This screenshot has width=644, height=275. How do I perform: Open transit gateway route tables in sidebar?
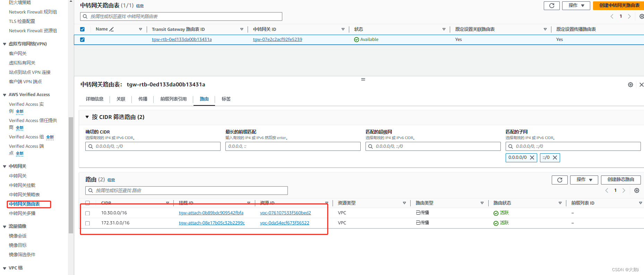[24, 204]
